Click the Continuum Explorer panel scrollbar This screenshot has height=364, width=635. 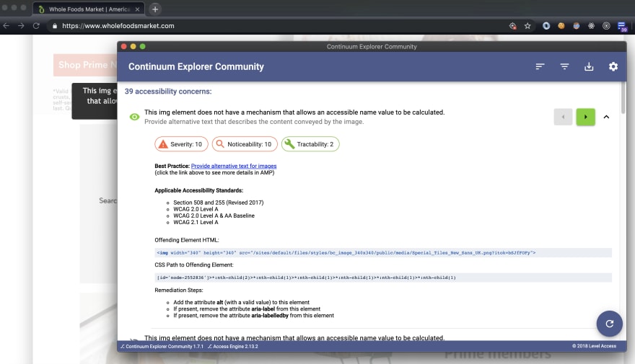pyautogui.click(x=623, y=98)
